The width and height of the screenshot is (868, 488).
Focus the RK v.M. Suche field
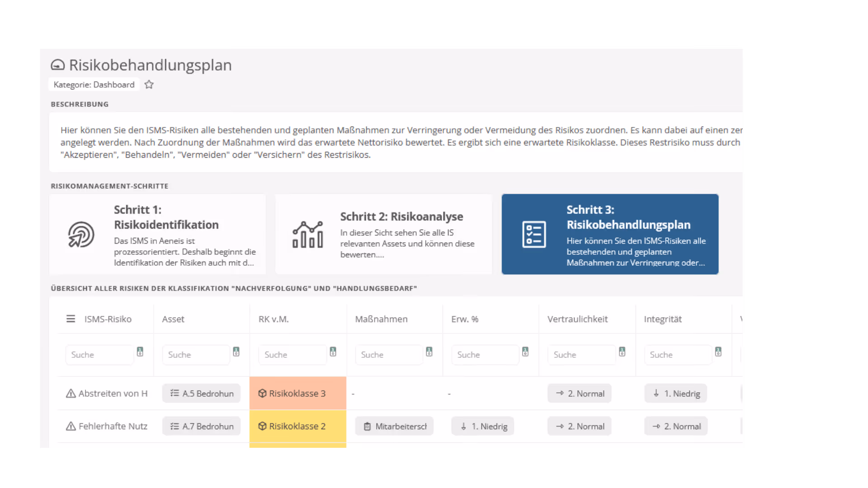[x=292, y=355]
